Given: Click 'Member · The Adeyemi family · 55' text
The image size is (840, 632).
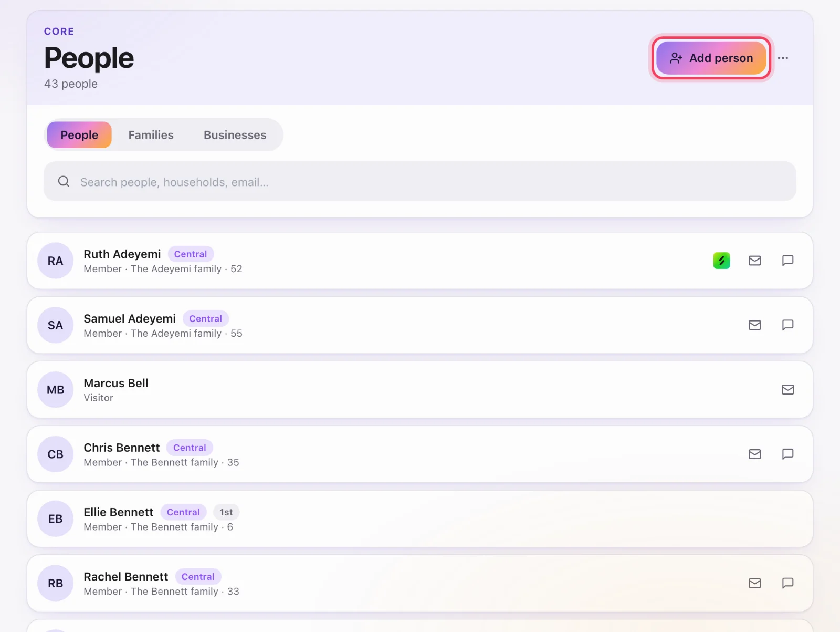Looking at the screenshot, I should 163,334.
